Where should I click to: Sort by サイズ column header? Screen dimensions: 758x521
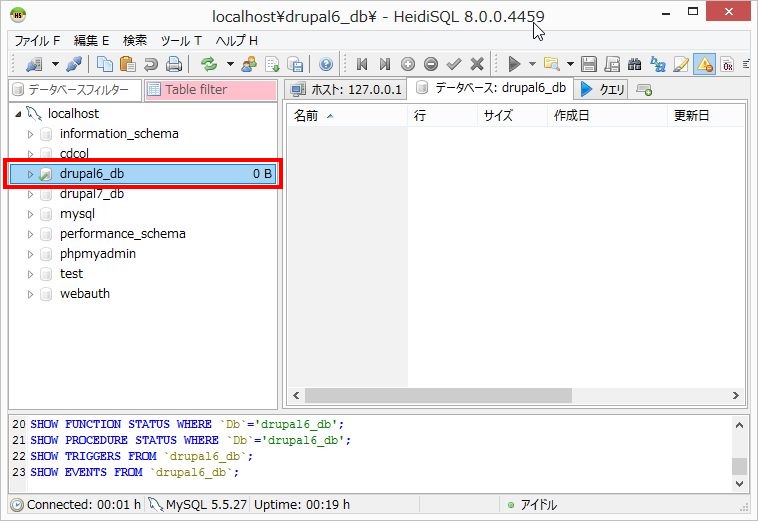click(512, 116)
